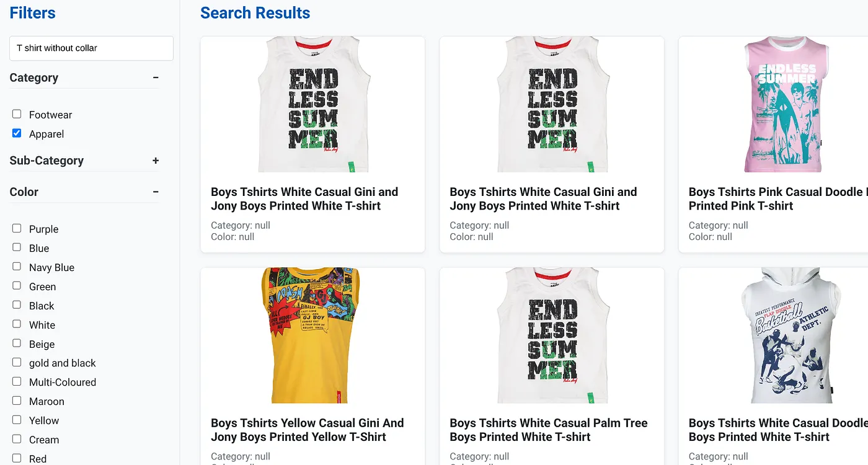This screenshot has height=465, width=868.
Task: Open the Doodle Printed Pink T-shirt title
Action: (777, 199)
